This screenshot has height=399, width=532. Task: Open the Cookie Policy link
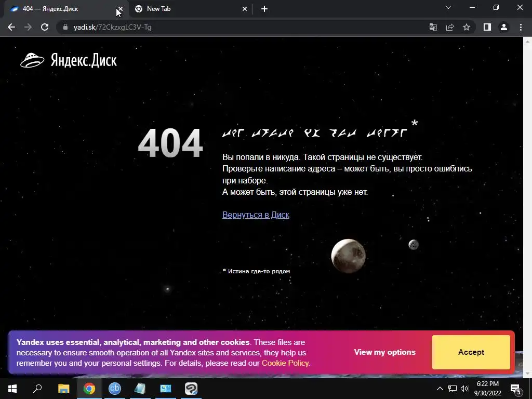pyautogui.click(x=285, y=363)
